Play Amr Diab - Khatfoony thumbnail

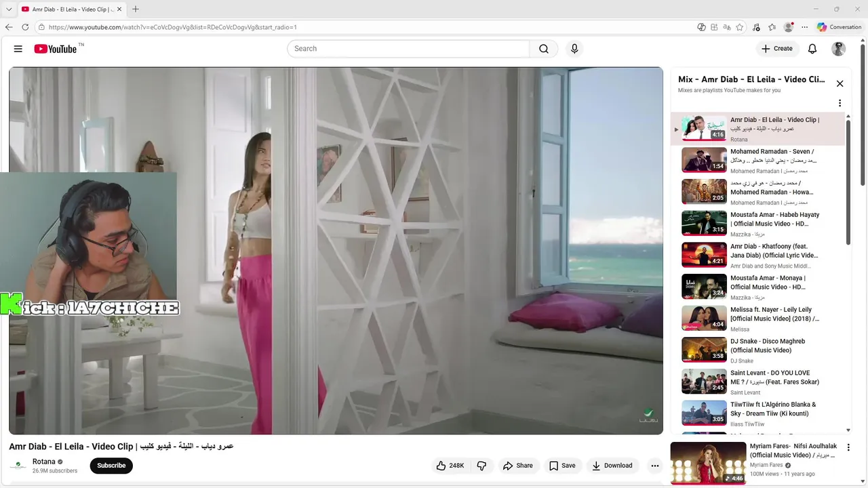pos(704,255)
